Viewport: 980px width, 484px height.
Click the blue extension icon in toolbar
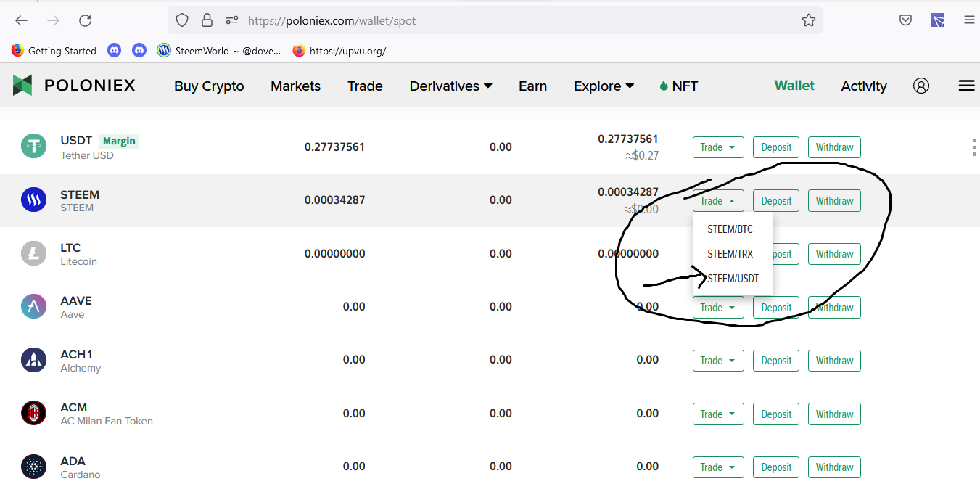[x=937, y=20]
